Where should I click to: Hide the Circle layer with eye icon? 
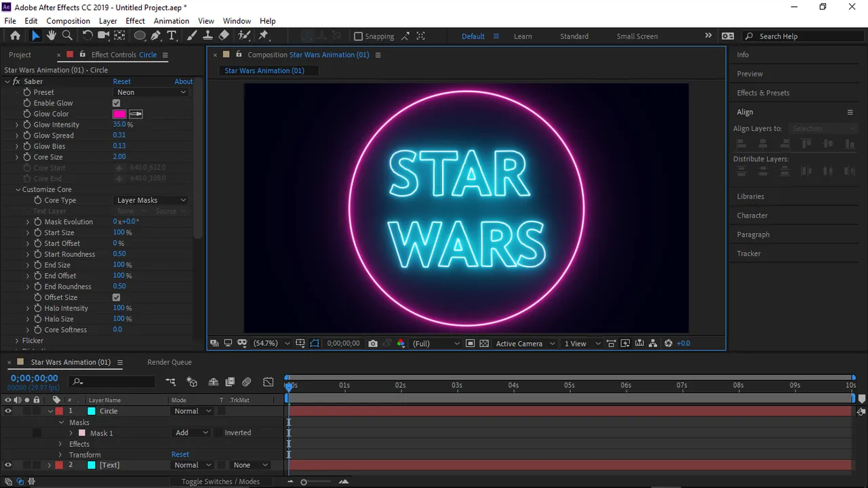point(8,411)
